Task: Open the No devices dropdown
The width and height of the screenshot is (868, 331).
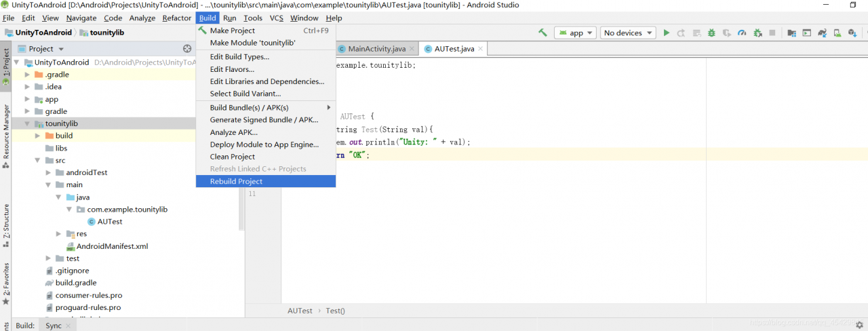Action: coord(628,33)
